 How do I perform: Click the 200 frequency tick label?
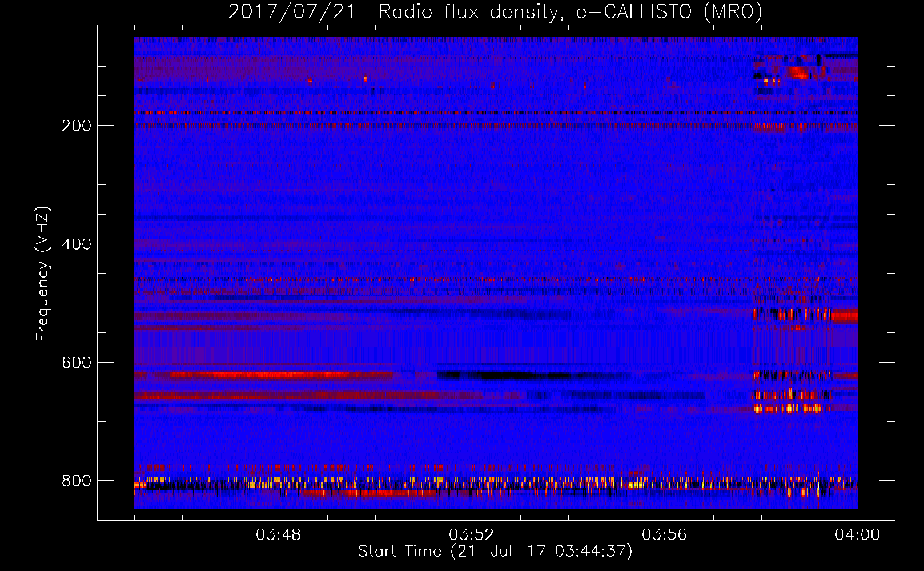coord(77,126)
